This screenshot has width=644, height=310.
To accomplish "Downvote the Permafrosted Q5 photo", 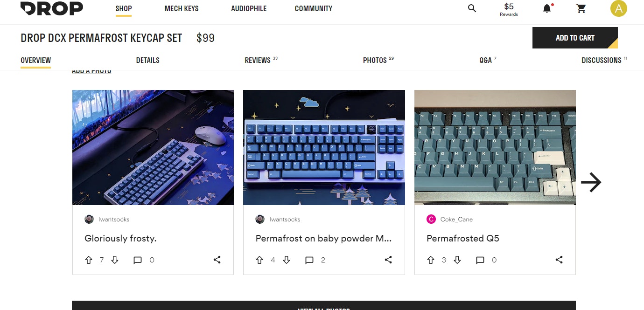I will pos(457,260).
